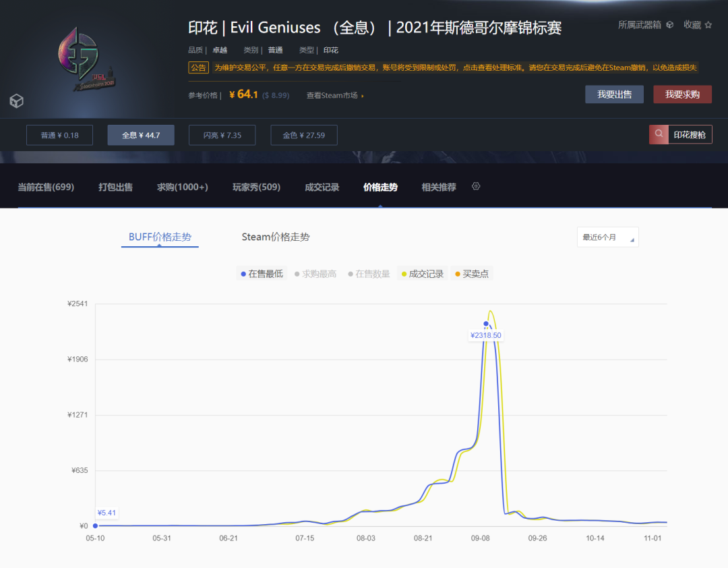Select the 闪亮 ¥7.35 price chip
Image resolution: width=728 pixels, height=568 pixels.
coord(222,134)
